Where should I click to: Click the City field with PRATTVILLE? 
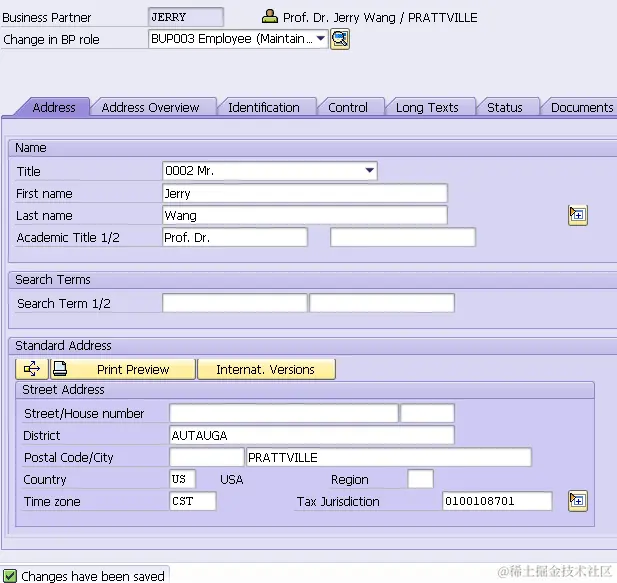(x=389, y=457)
